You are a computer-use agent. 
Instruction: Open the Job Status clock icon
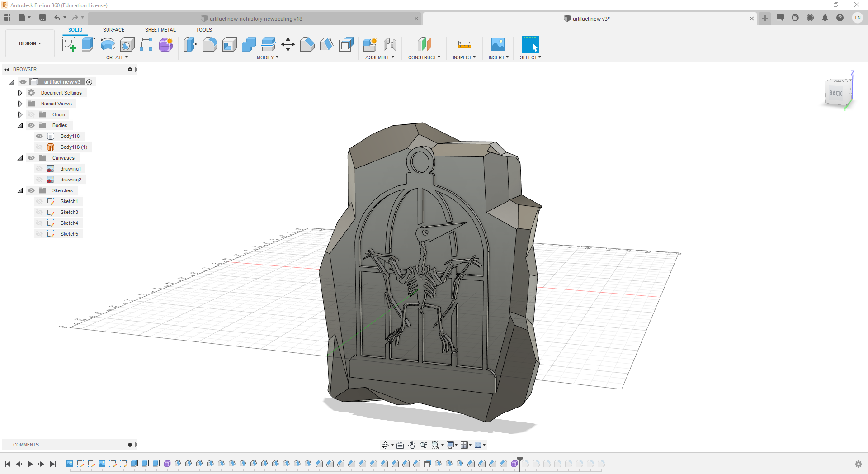pyautogui.click(x=810, y=18)
